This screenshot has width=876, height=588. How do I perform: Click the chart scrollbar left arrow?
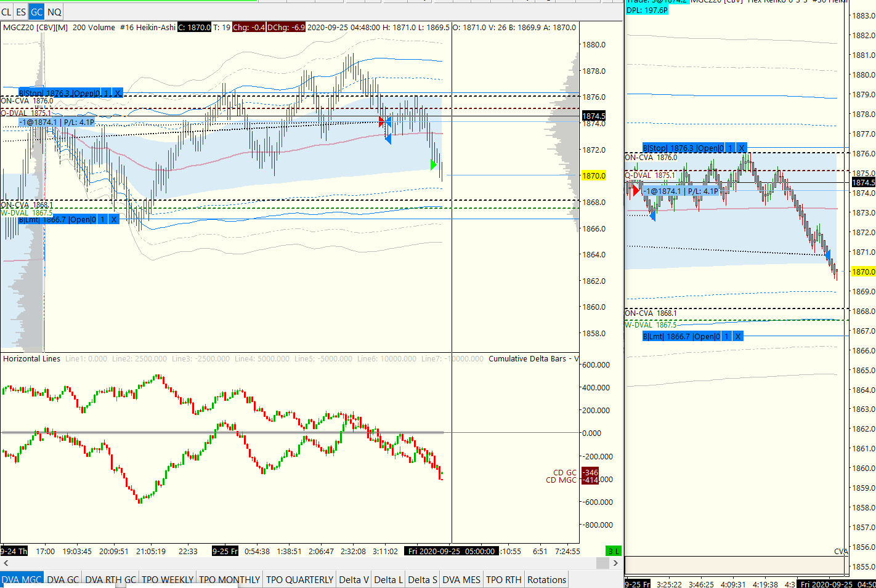(x=6, y=563)
